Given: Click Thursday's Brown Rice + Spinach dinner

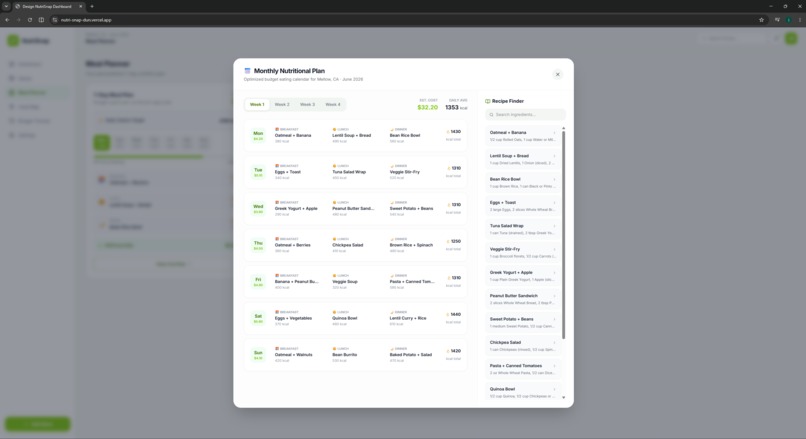Looking at the screenshot, I should coord(411,245).
